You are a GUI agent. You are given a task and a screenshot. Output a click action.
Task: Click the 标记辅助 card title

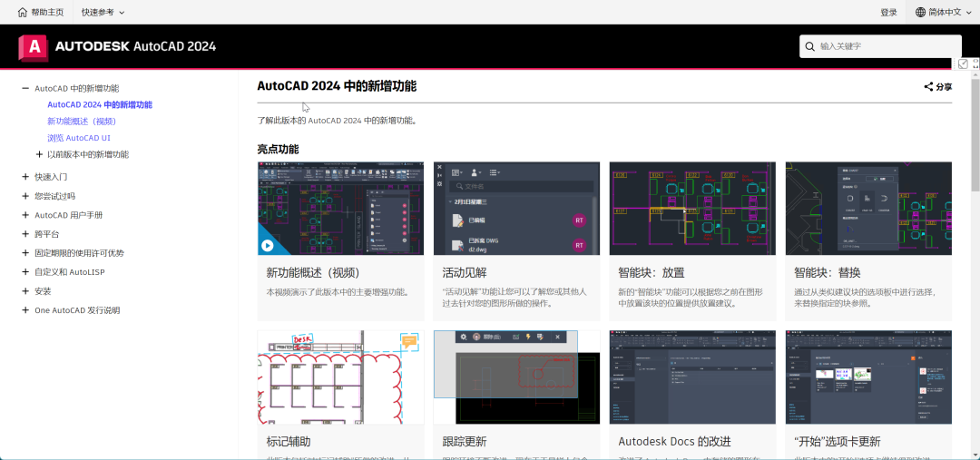pyautogui.click(x=289, y=442)
